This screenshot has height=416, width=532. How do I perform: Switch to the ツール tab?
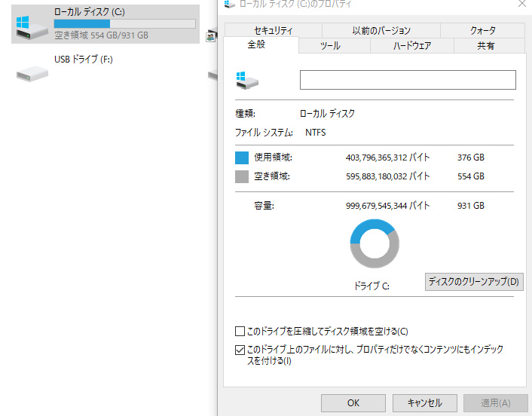[x=331, y=46]
